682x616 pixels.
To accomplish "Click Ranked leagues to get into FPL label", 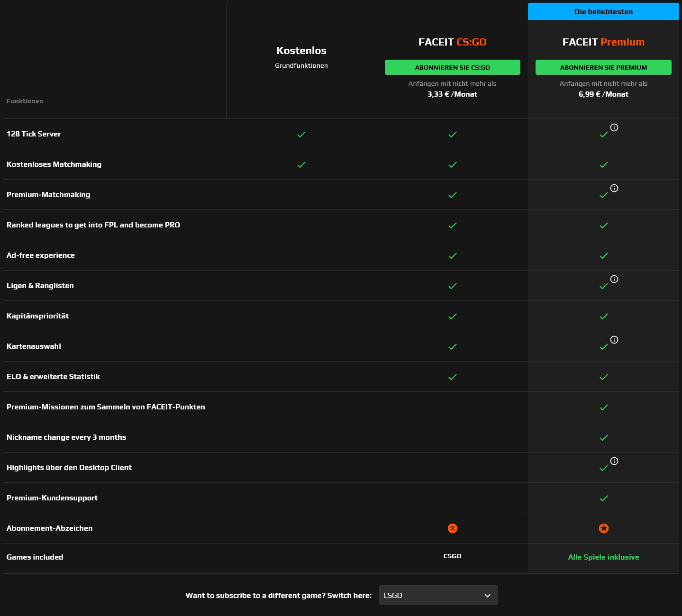I will tap(93, 225).
